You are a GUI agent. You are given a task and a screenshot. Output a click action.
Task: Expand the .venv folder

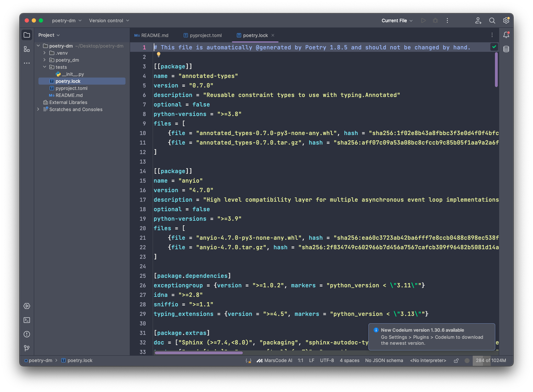45,53
